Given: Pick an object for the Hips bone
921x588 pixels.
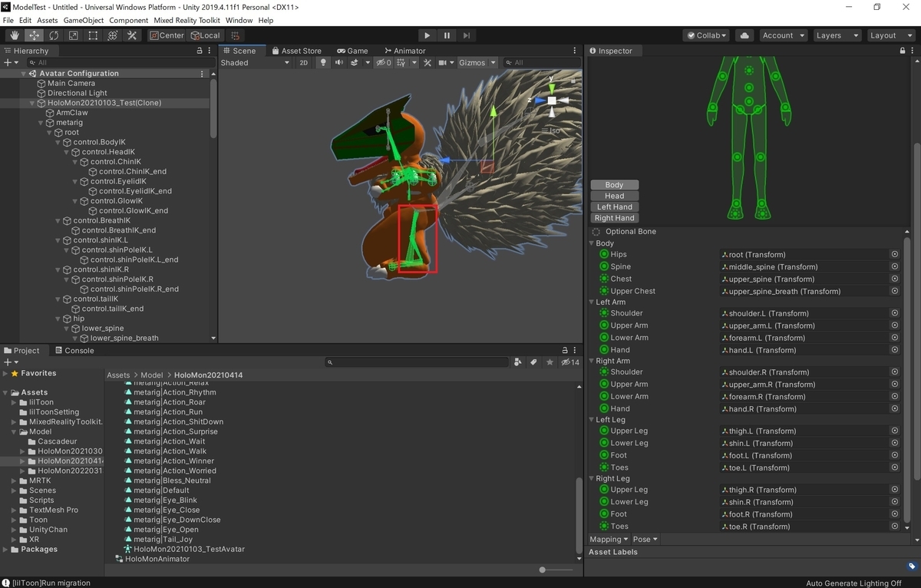Looking at the screenshot, I should [895, 254].
